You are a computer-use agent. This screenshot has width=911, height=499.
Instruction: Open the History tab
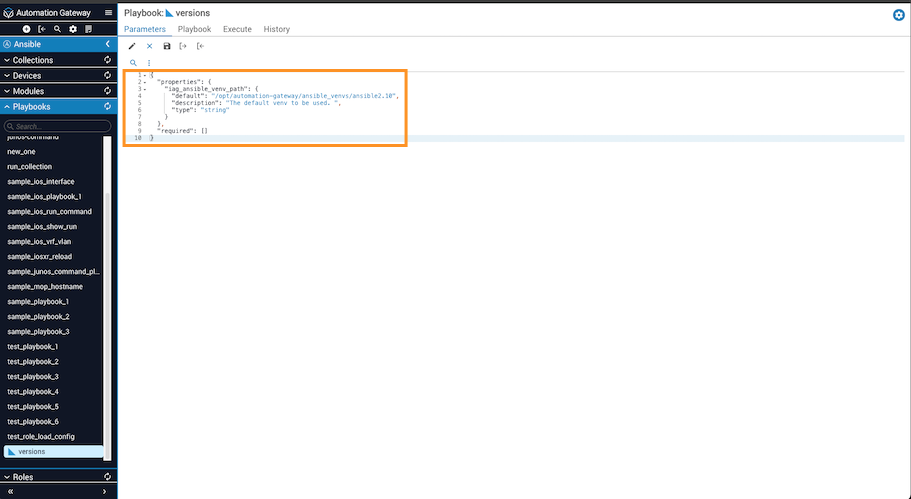(x=276, y=29)
